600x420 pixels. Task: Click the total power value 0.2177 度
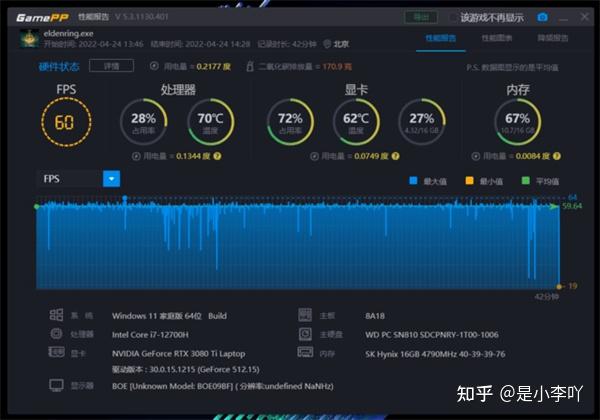(214, 67)
